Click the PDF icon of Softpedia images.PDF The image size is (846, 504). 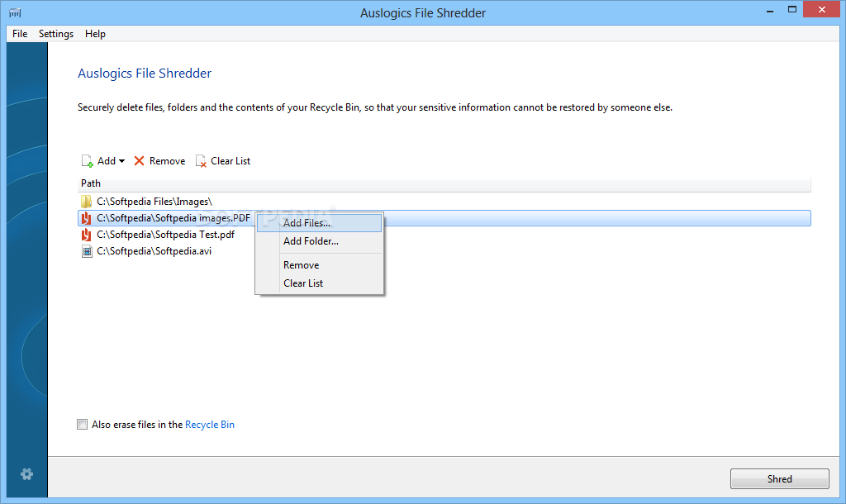pos(86,218)
